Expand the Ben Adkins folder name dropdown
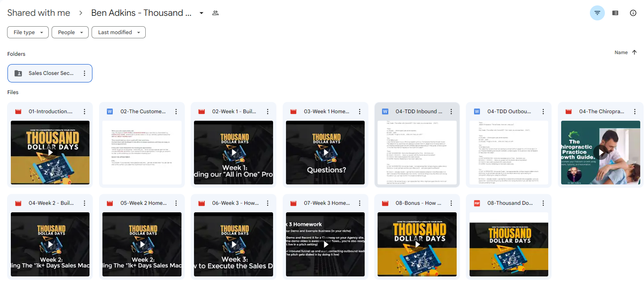Viewport: 644px width, 291px height. 201,13
